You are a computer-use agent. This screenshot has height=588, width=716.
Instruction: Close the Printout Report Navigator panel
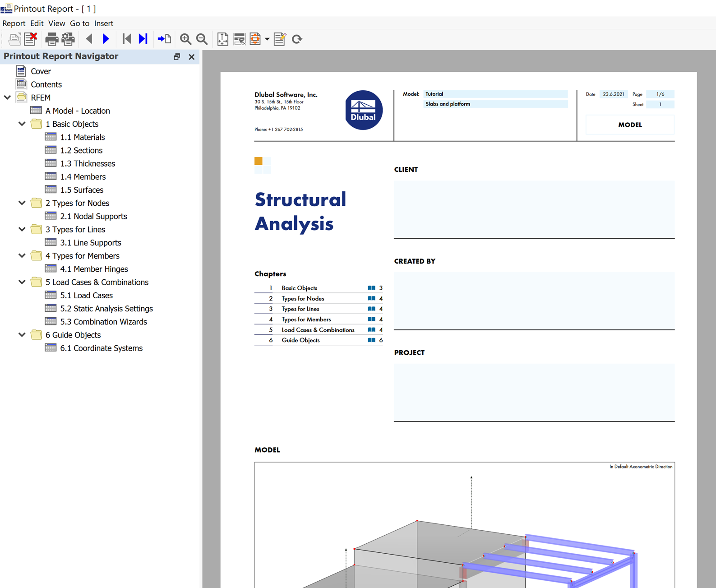192,57
